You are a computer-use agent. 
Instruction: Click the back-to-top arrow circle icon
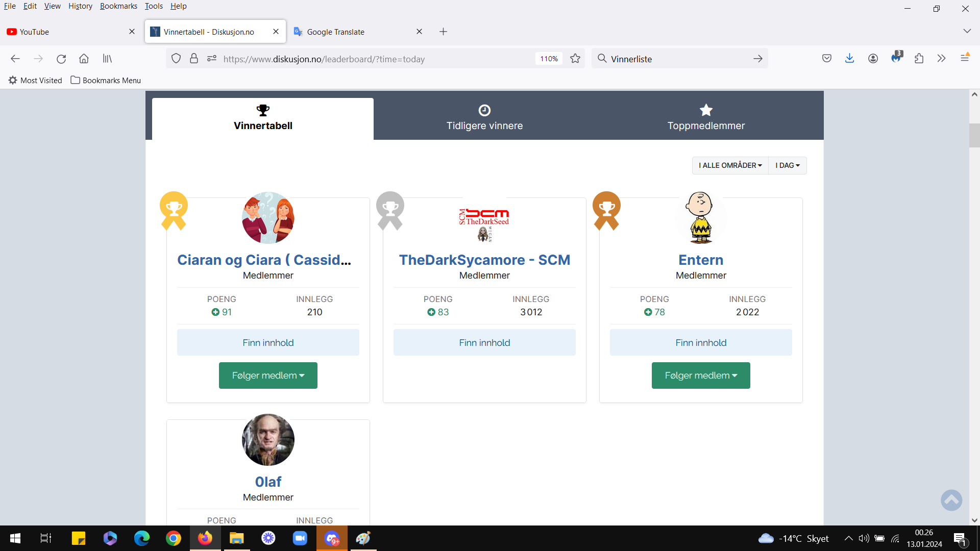pos(951,500)
